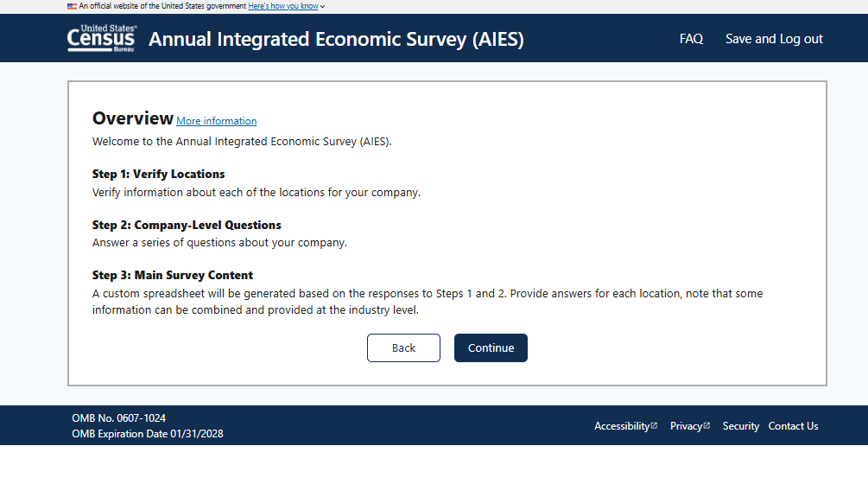Viewport: 868px width, 478px height.
Task: Go to Contact Us in the footer
Action: click(793, 426)
